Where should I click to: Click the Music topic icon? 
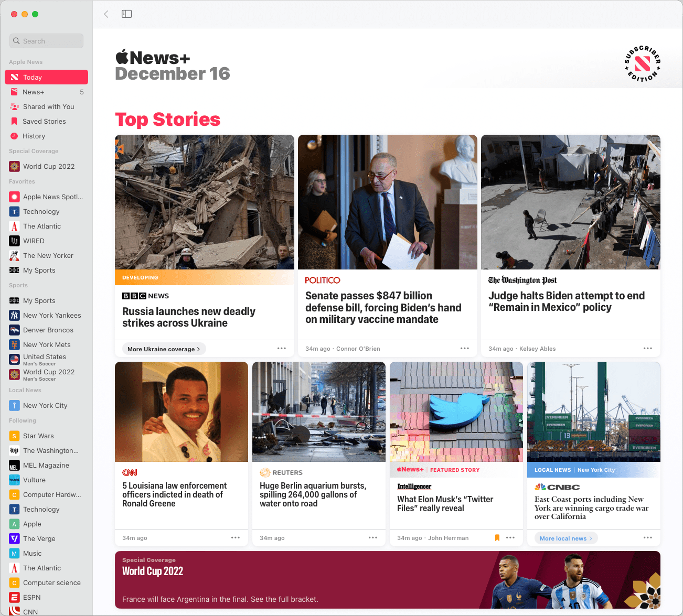(x=14, y=553)
